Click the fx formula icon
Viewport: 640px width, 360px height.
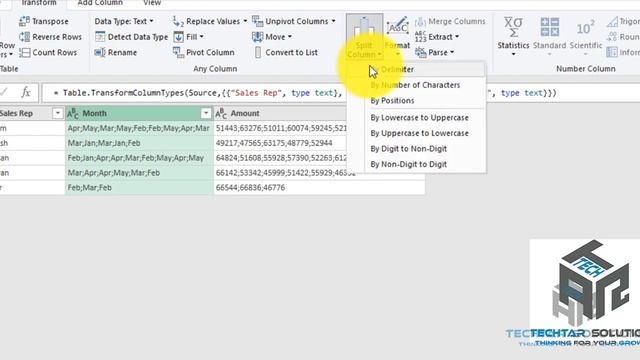pyautogui.click(x=25, y=93)
